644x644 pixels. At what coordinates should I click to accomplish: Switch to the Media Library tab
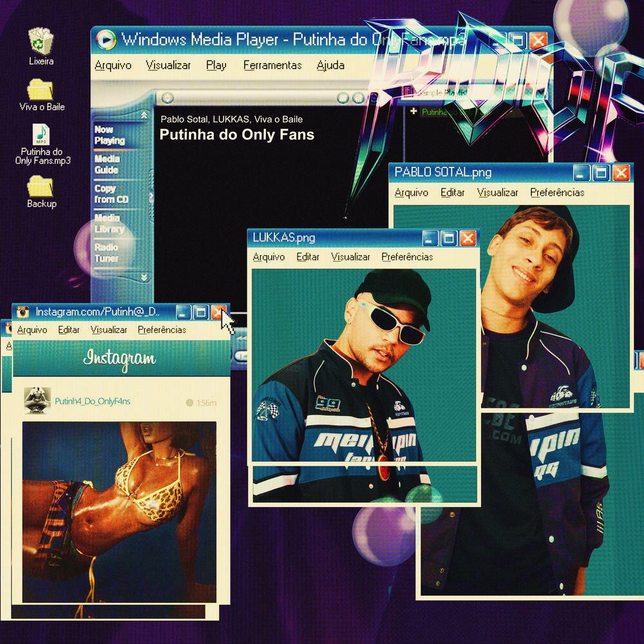[x=109, y=223]
